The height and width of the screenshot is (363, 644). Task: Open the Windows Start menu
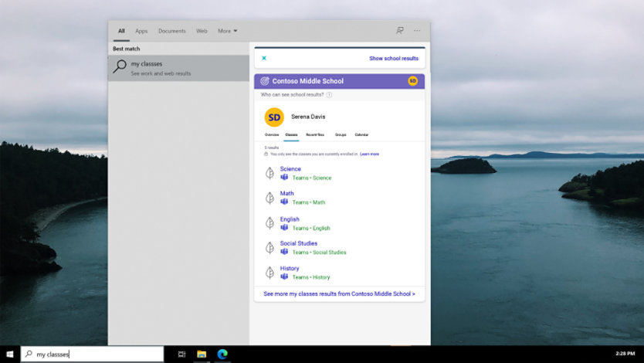tap(10, 354)
